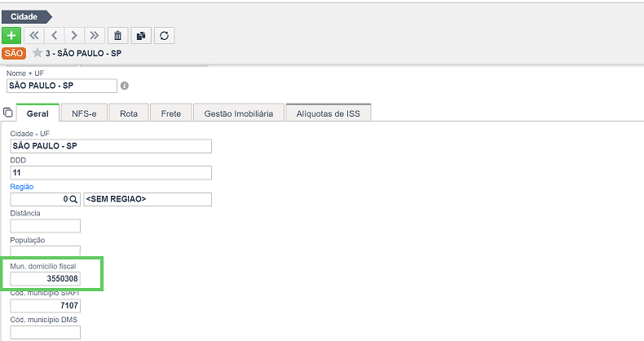Click the Cód. município DMS field
Viewport: 644px width, 341px height.
[45, 332]
